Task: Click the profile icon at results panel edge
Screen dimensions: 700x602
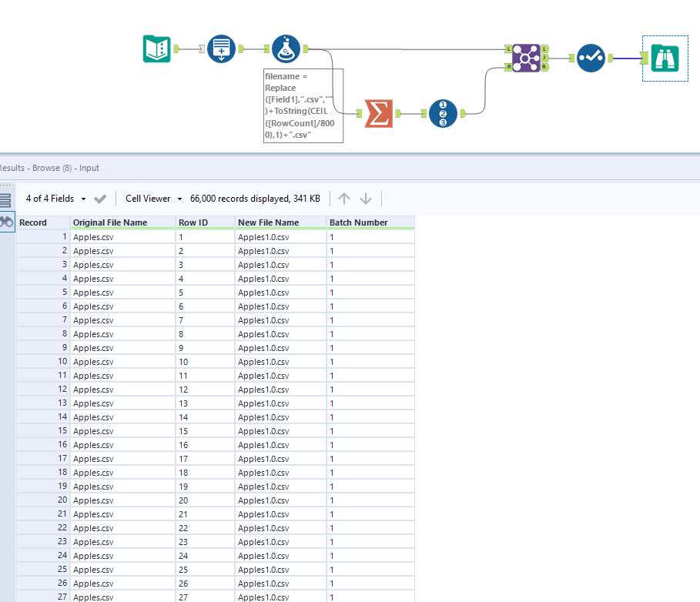Action: (x=5, y=220)
